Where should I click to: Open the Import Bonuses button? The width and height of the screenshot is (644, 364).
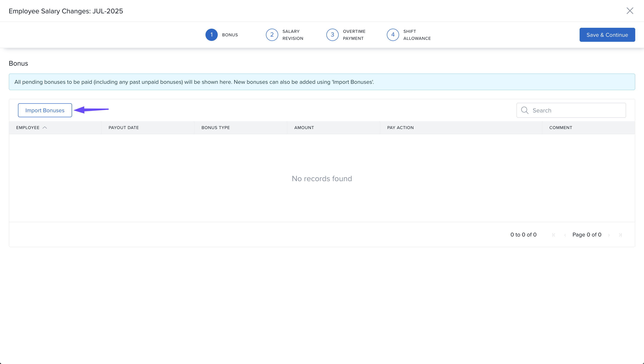click(x=45, y=110)
